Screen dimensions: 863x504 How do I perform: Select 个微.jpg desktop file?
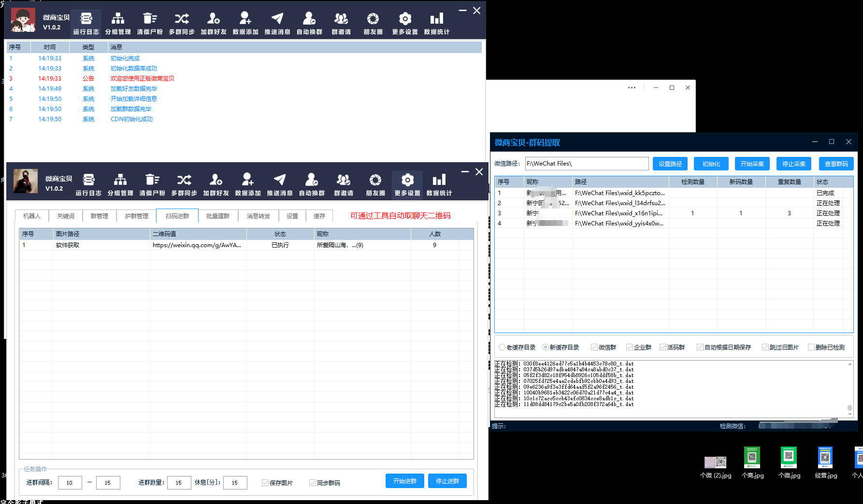(789, 462)
